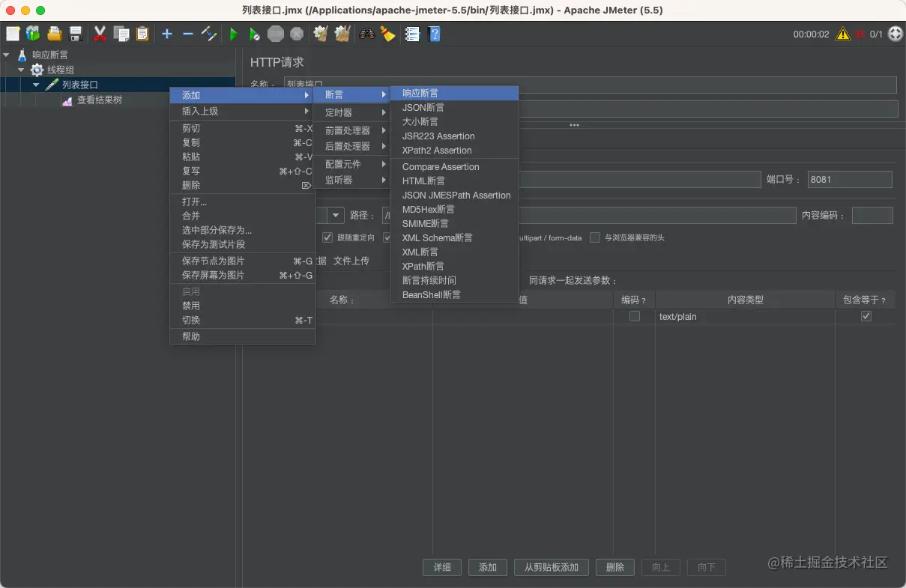
Task: Collapse the 响应断言 test plan node
Action: tap(7, 55)
